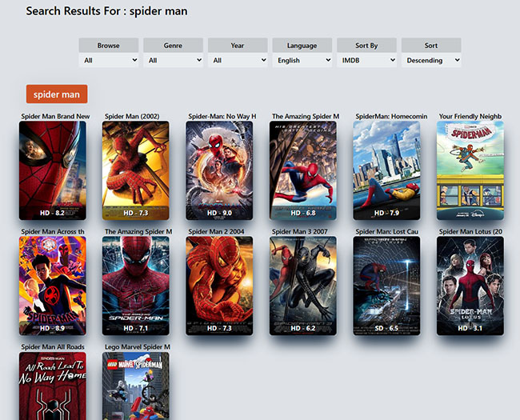Open Your Friendly Neighborhood Spider-Man poster
520x420 pixels.
(470, 170)
